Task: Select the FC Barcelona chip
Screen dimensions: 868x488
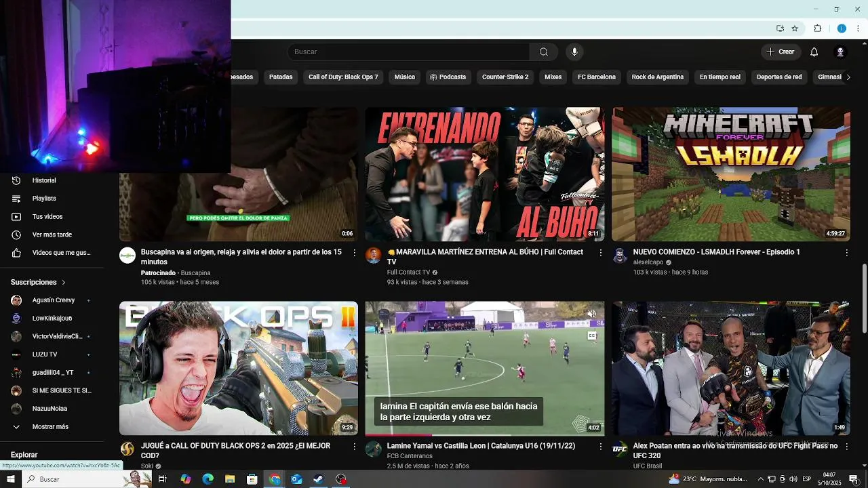Action: (x=597, y=77)
